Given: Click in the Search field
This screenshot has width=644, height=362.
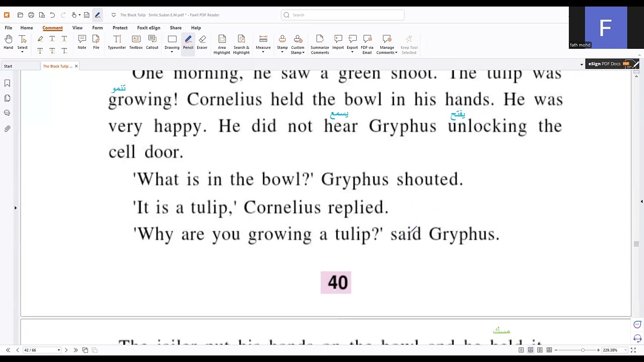Looking at the screenshot, I should coord(343,15).
